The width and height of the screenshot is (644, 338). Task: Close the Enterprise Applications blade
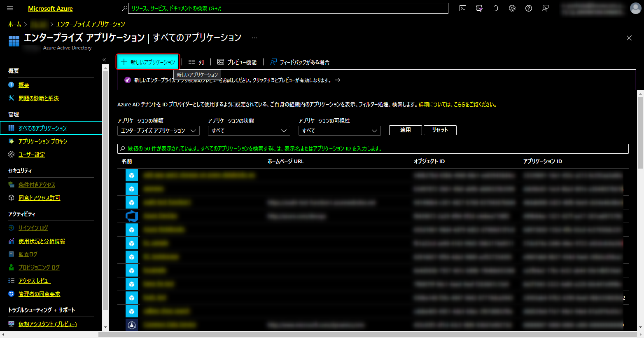[629, 38]
